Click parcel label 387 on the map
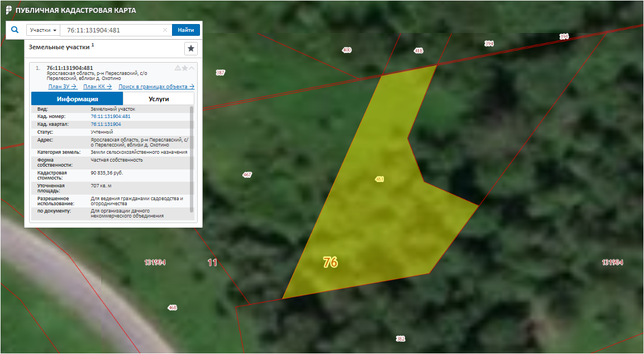Image resolution: width=644 pixels, height=354 pixels. tap(221, 73)
